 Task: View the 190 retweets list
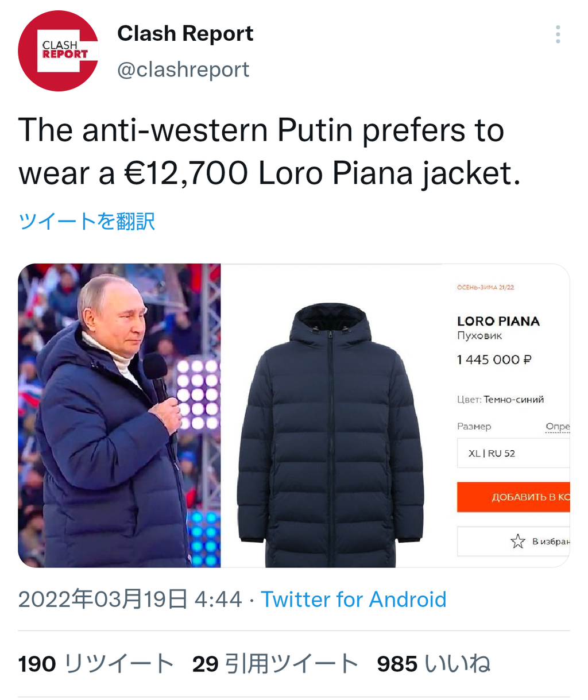pos(96,664)
